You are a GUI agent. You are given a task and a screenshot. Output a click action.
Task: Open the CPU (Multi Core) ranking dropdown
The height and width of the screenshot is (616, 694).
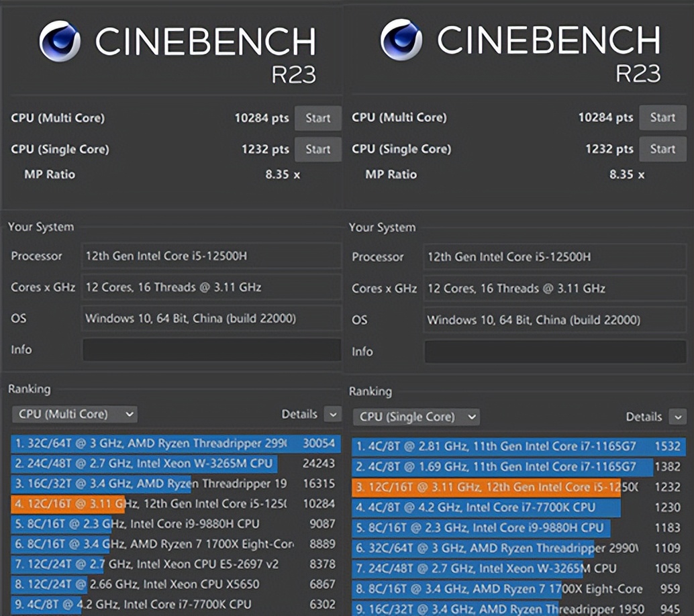[x=75, y=414]
